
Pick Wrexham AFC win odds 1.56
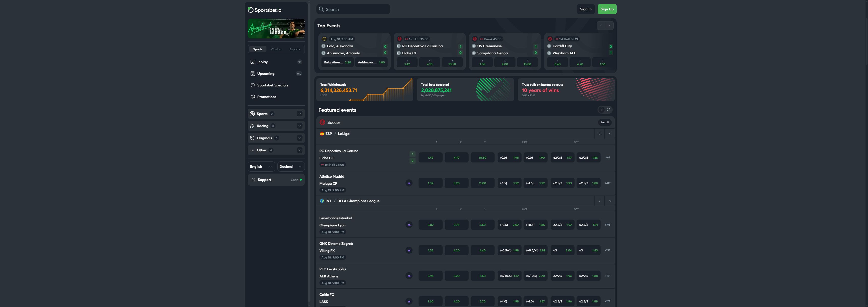pyautogui.click(x=603, y=62)
